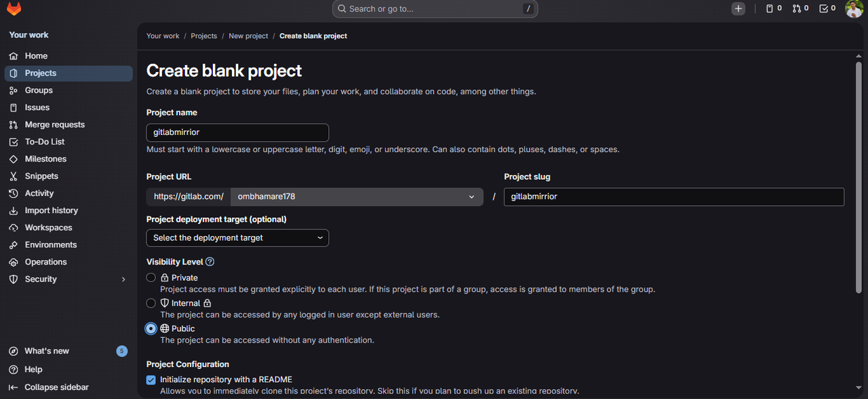Click the Project name input field
The height and width of the screenshot is (399, 868).
(237, 132)
